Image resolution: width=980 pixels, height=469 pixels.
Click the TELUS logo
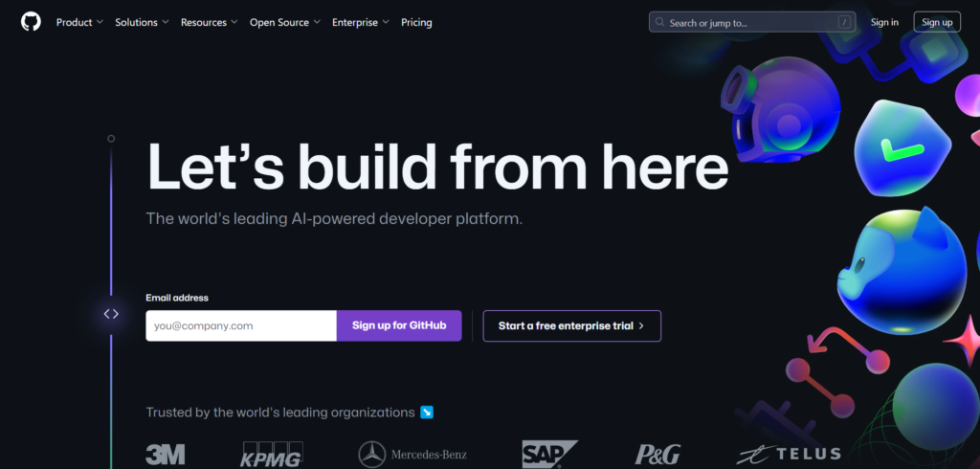[789, 454]
